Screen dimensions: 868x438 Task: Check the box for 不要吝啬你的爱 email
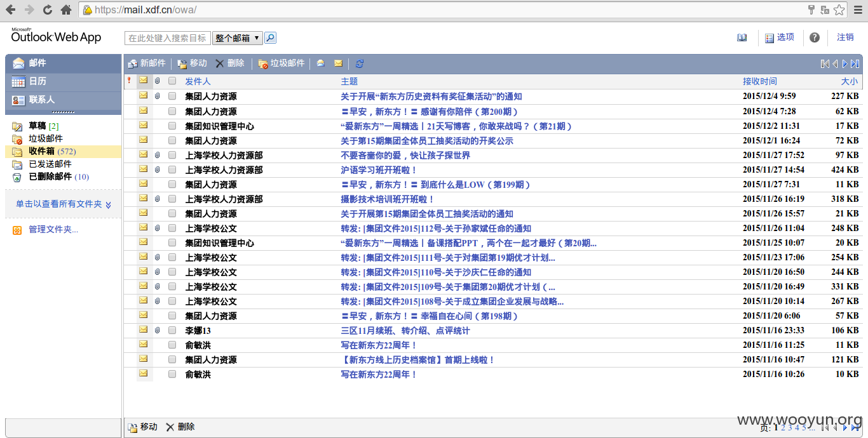[172, 155]
